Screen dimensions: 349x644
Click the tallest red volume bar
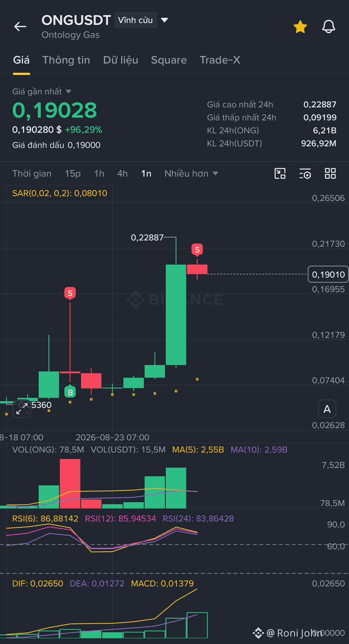70,484
